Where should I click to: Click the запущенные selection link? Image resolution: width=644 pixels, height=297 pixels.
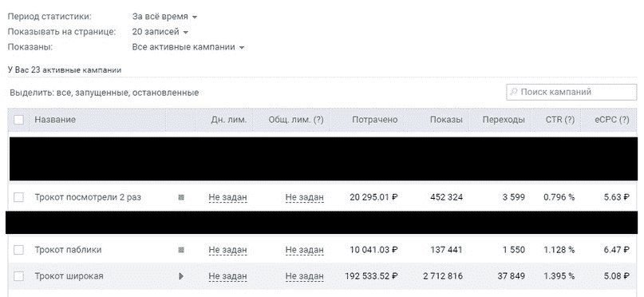102,93
